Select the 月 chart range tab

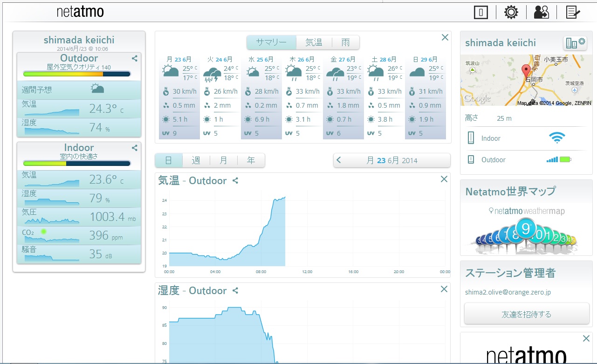coord(223,160)
